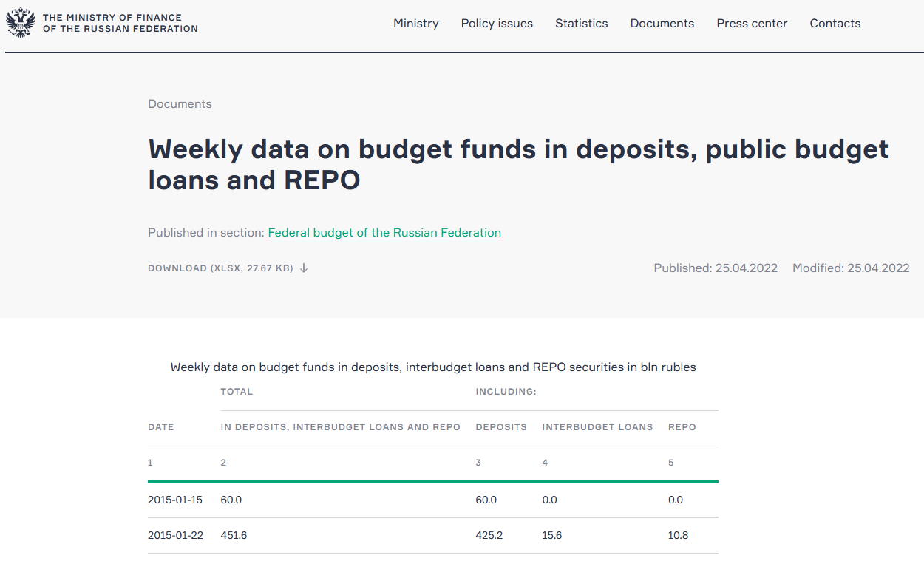Image resolution: width=924 pixels, height=561 pixels.
Task: Click the REPO column header
Action: [682, 427]
